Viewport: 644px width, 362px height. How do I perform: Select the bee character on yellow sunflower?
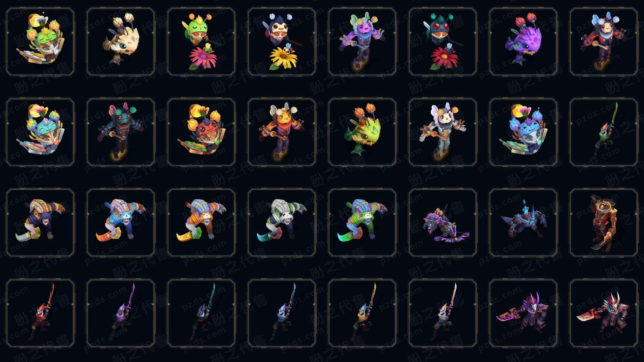point(282,42)
